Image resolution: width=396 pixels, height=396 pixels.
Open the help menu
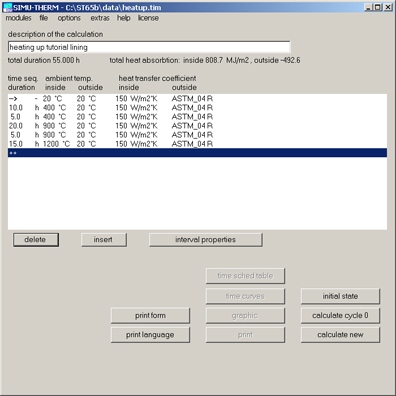pos(123,18)
